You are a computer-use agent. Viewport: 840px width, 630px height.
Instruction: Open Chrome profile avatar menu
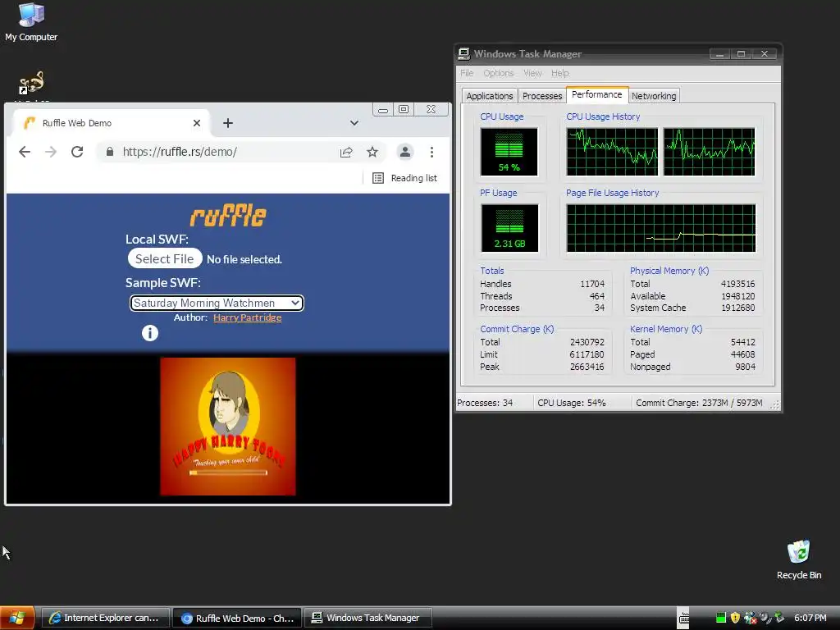pyautogui.click(x=405, y=152)
